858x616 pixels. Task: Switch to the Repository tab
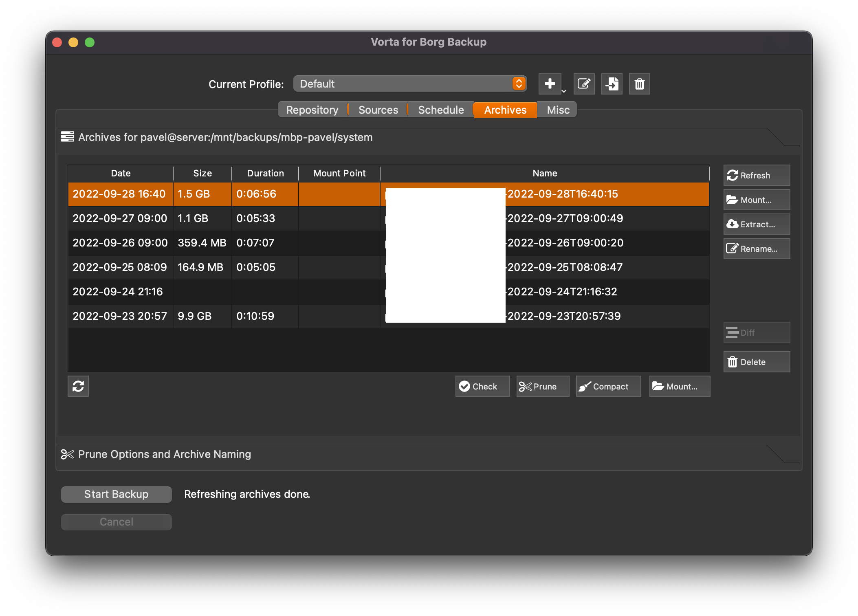(x=312, y=110)
